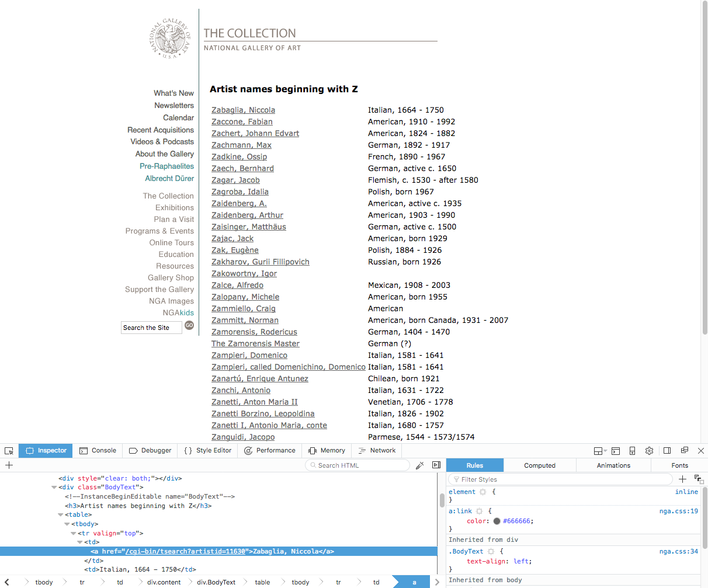The height and width of the screenshot is (588, 708).
Task: Open The Zamorensis Master link
Action: tap(255, 343)
